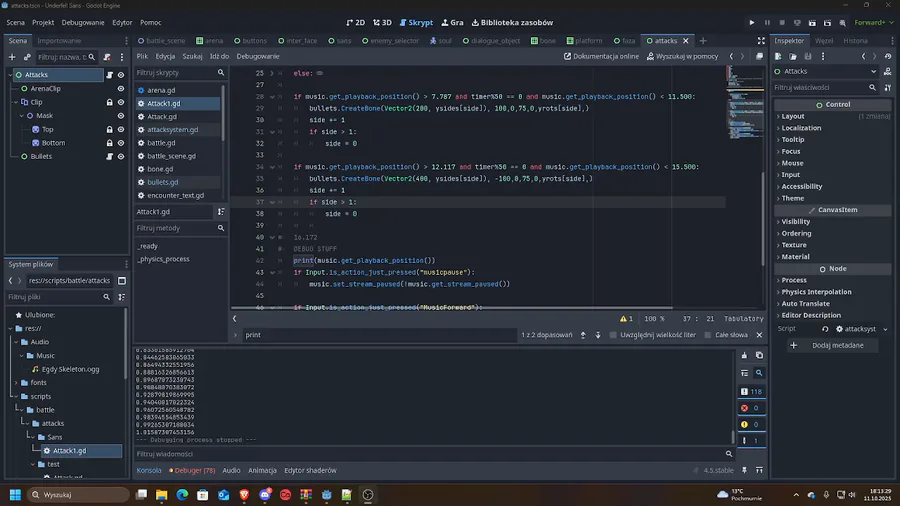Instantiate child scene link icon
The height and width of the screenshot is (506, 900).
(27, 57)
